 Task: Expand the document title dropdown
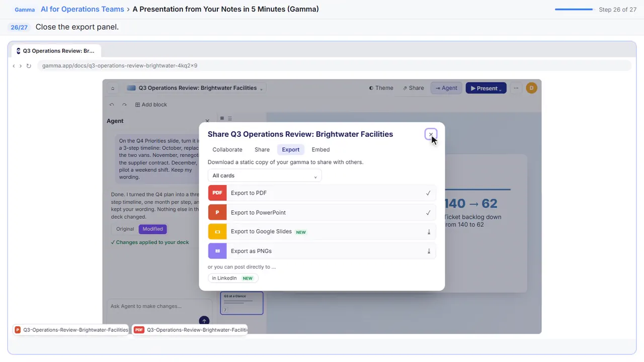click(x=261, y=88)
